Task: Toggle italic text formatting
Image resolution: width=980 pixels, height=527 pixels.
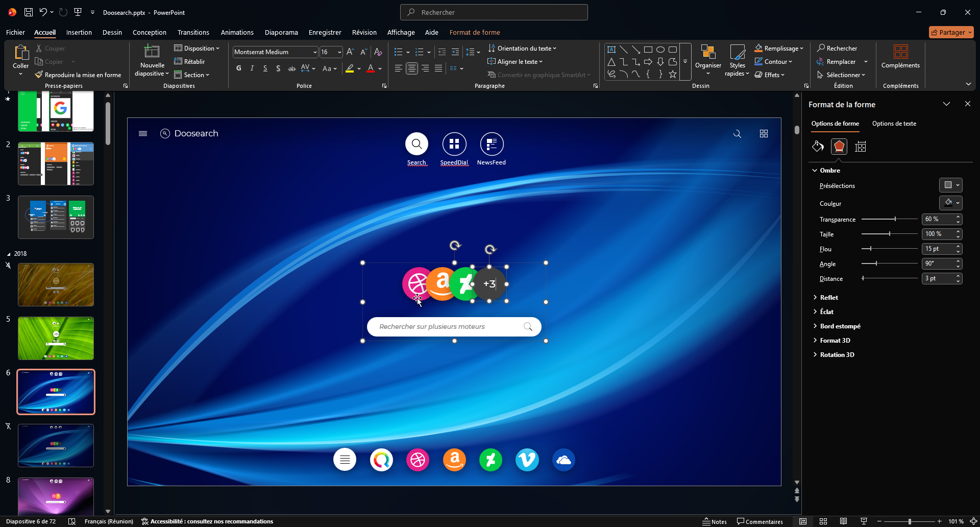Action: pos(252,68)
